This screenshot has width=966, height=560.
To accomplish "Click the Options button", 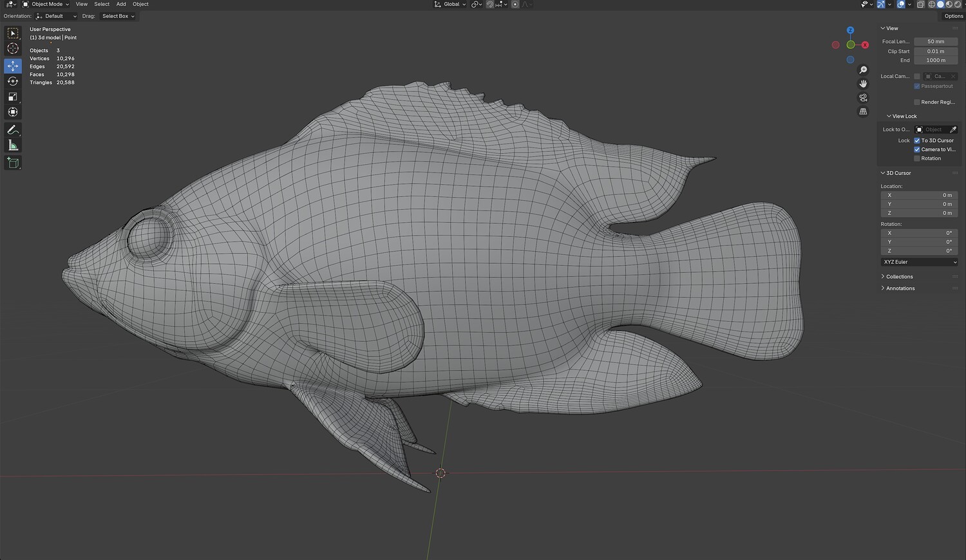I will pyautogui.click(x=954, y=16).
